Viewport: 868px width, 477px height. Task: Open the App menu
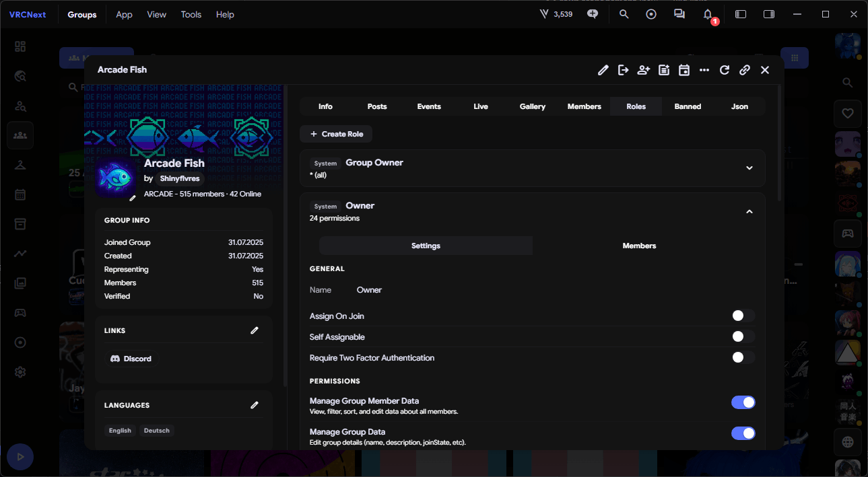tap(124, 14)
